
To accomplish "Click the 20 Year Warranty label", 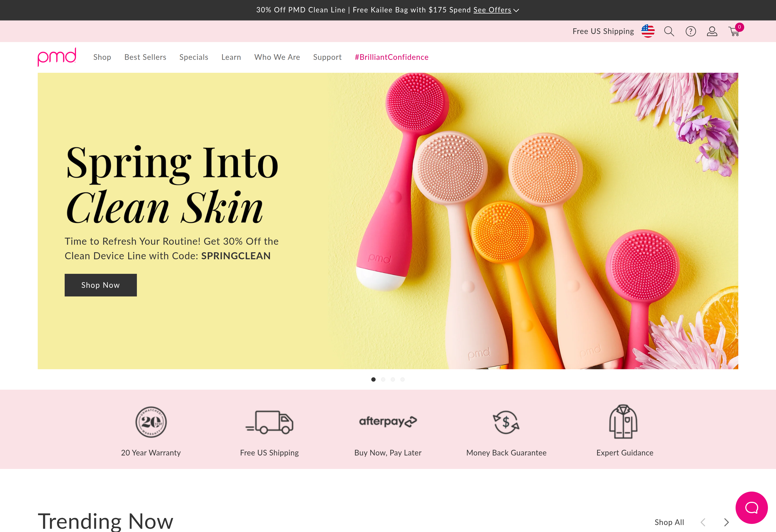I will [151, 453].
